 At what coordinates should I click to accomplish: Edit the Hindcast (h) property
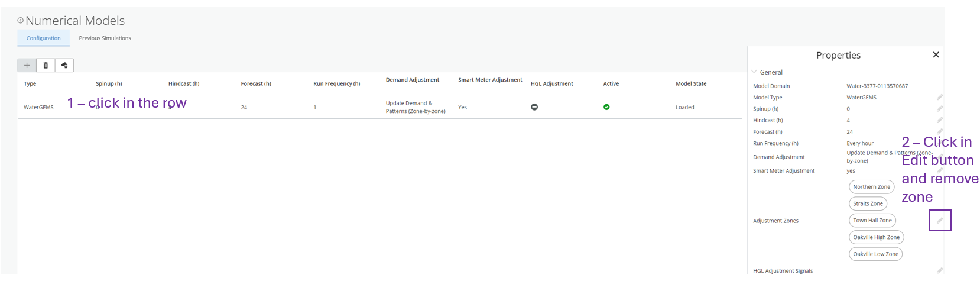tap(939, 120)
